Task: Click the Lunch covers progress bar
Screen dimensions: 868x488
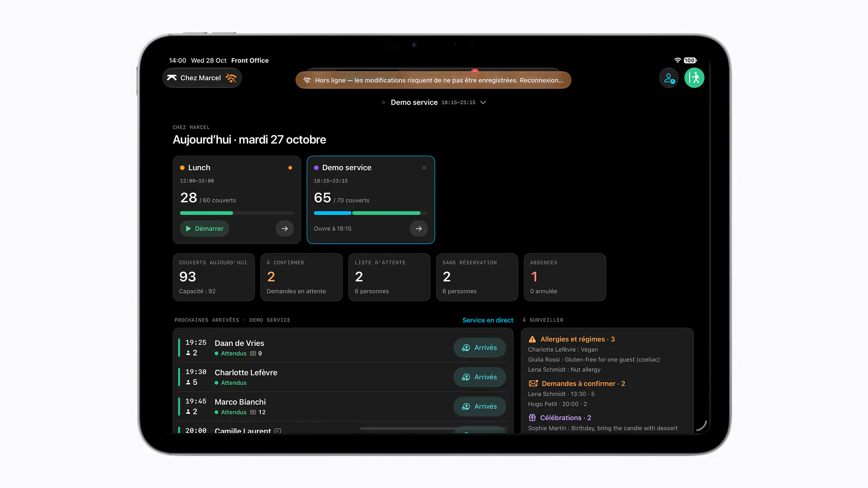Action: point(237,213)
